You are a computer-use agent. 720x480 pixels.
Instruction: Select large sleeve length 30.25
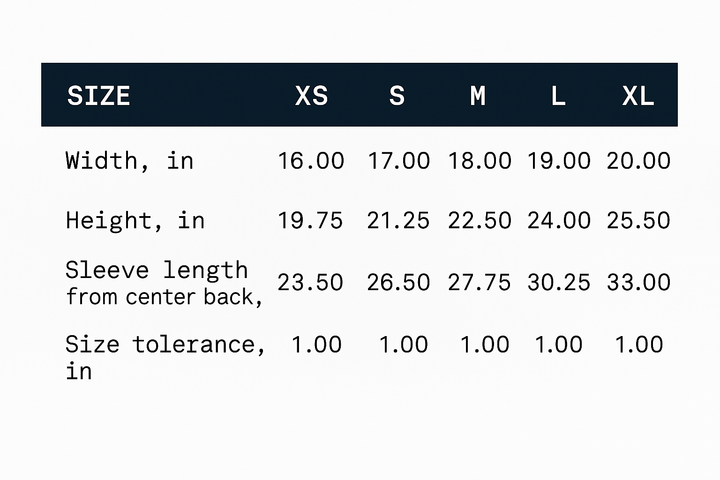click(x=559, y=282)
